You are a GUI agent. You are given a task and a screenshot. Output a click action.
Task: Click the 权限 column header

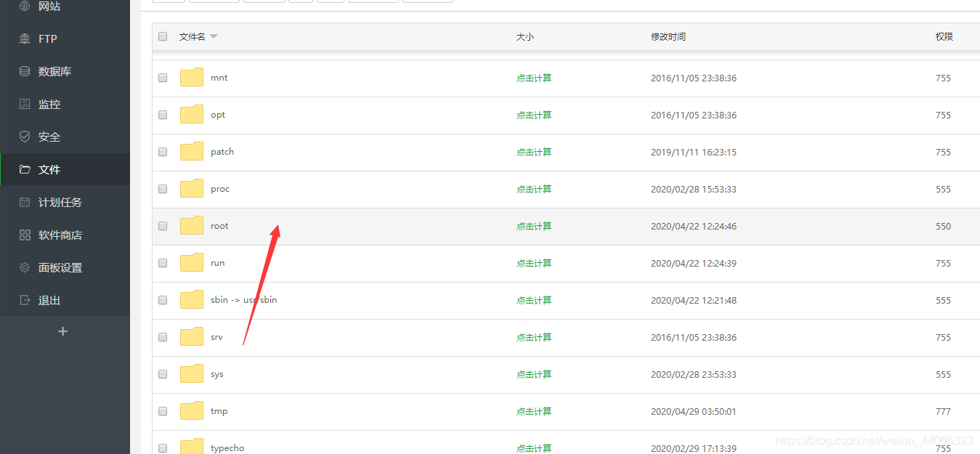pos(944,36)
